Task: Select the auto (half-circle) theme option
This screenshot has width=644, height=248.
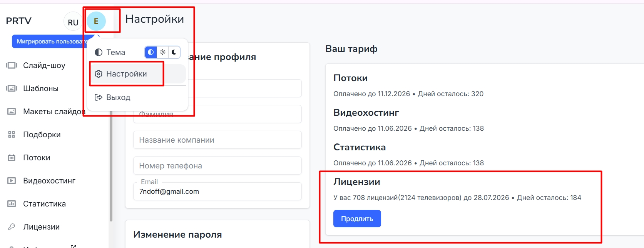Action: (151, 52)
